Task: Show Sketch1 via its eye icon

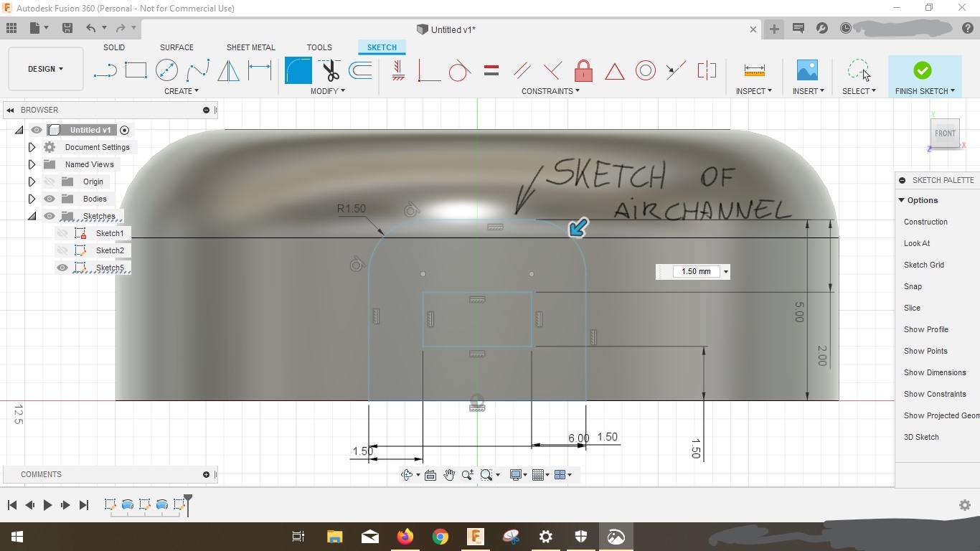Action: 62,233
